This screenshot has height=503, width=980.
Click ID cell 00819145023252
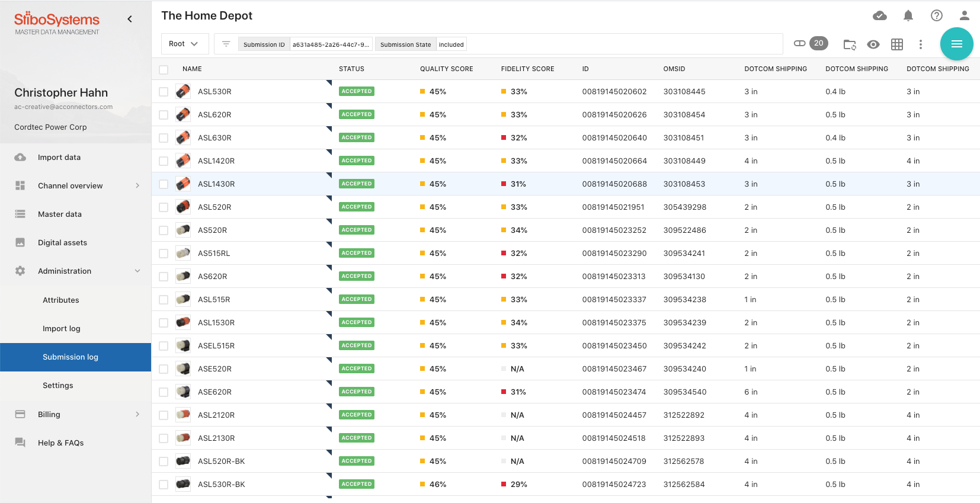coord(614,230)
